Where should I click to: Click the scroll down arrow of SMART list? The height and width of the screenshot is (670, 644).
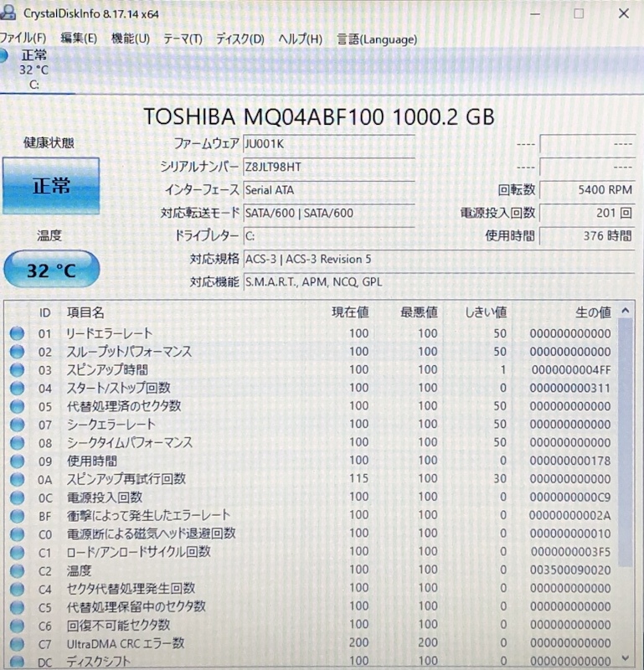click(x=626, y=658)
